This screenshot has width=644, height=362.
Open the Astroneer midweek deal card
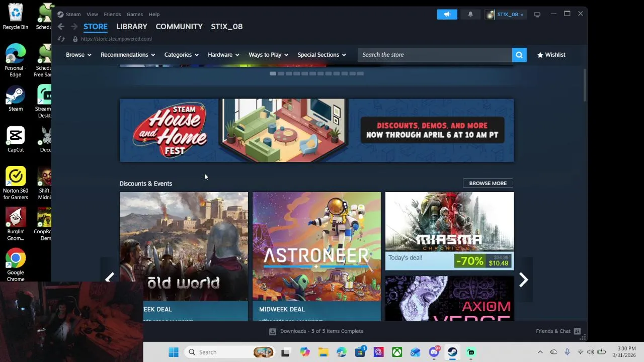[316, 256]
